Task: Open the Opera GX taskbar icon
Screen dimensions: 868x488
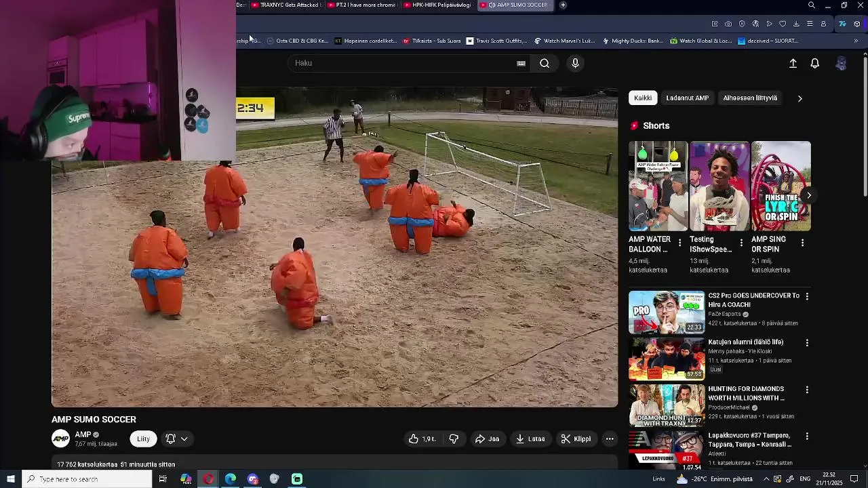Action: point(208,479)
